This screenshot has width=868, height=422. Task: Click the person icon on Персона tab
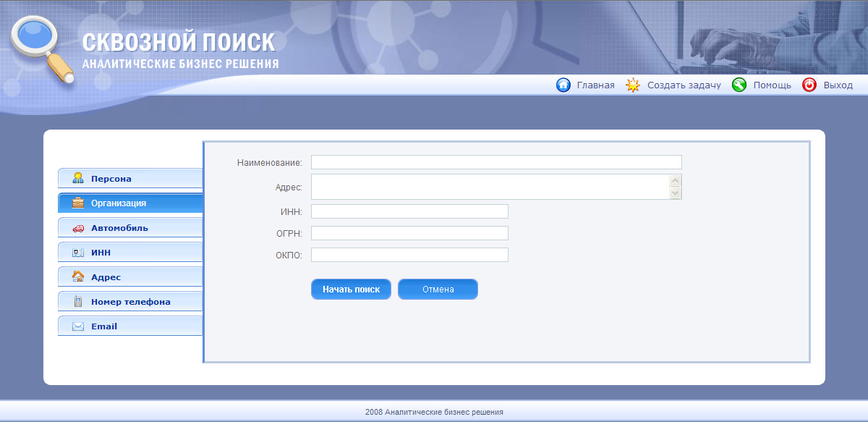(x=77, y=178)
